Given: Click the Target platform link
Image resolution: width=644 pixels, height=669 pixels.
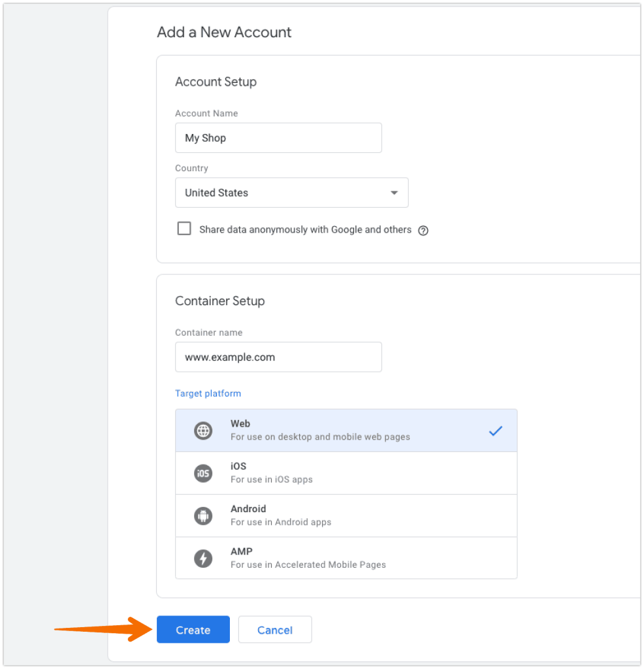Looking at the screenshot, I should pyautogui.click(x=208, y=393).
